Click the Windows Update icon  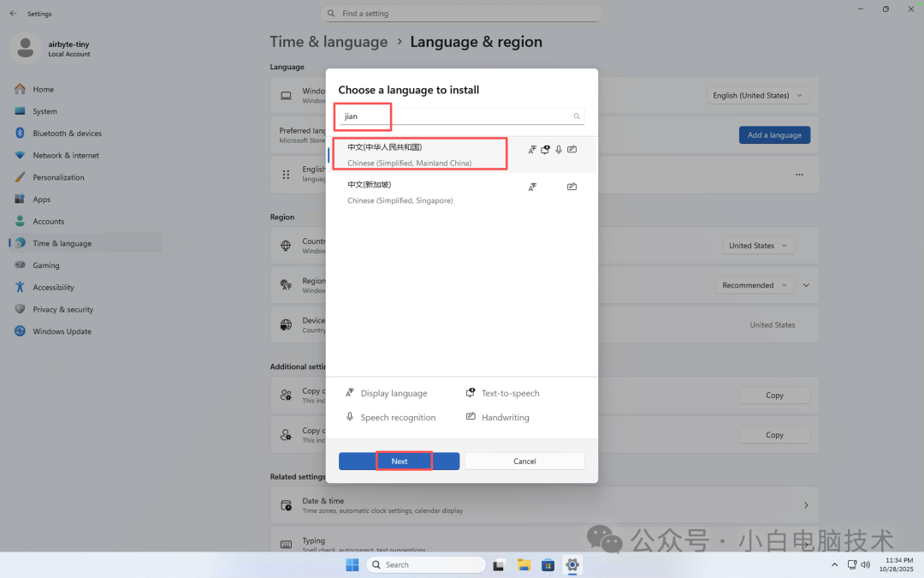(x=20, y=331)
